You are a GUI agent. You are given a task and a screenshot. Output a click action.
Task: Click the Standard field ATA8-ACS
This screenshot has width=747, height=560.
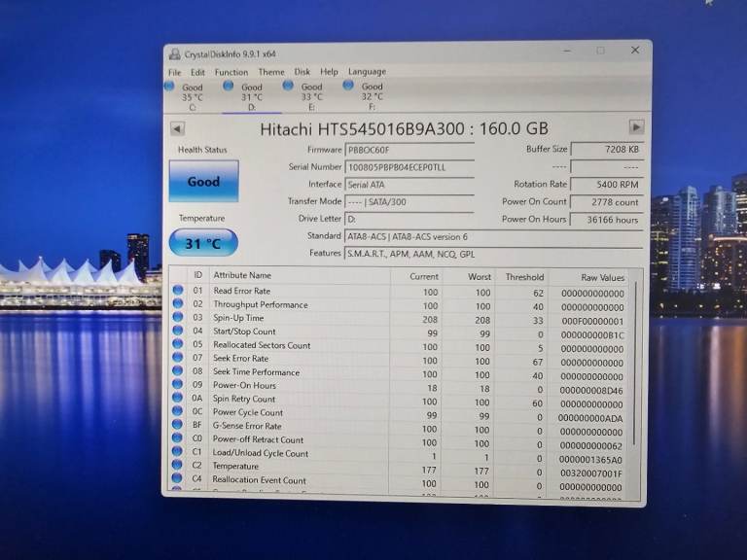click(x=493, y=236)
